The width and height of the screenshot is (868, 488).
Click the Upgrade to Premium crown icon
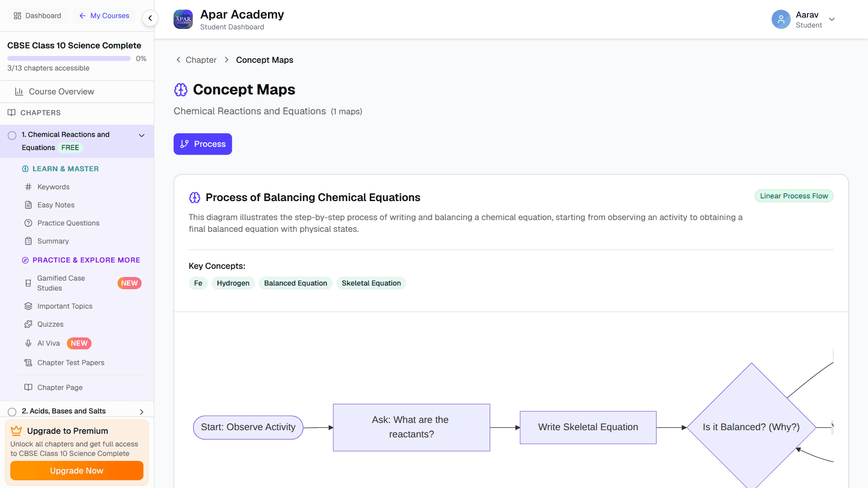click(16, 431)
